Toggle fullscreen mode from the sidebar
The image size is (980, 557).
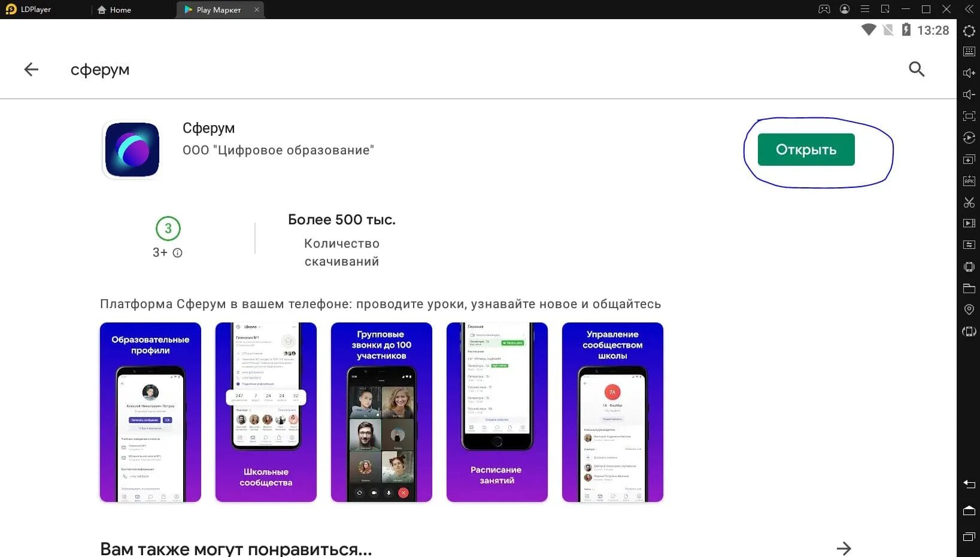[x=969, y=116]
